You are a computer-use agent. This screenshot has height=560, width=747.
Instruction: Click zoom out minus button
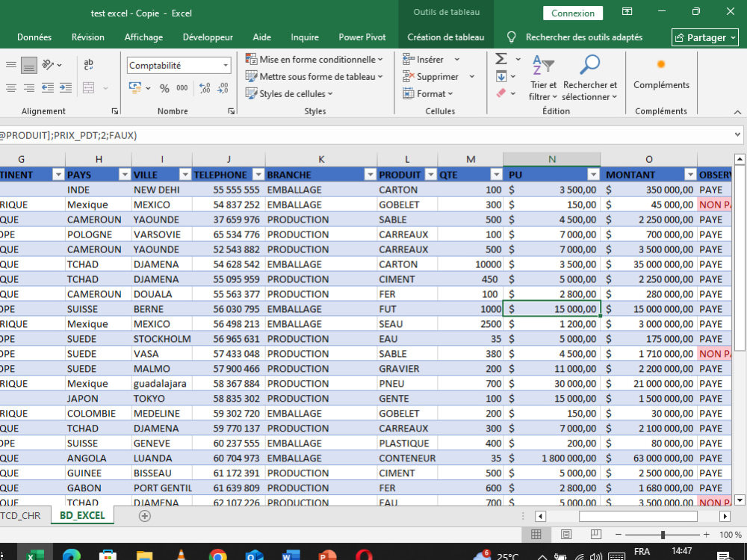[x=619, y=535]
